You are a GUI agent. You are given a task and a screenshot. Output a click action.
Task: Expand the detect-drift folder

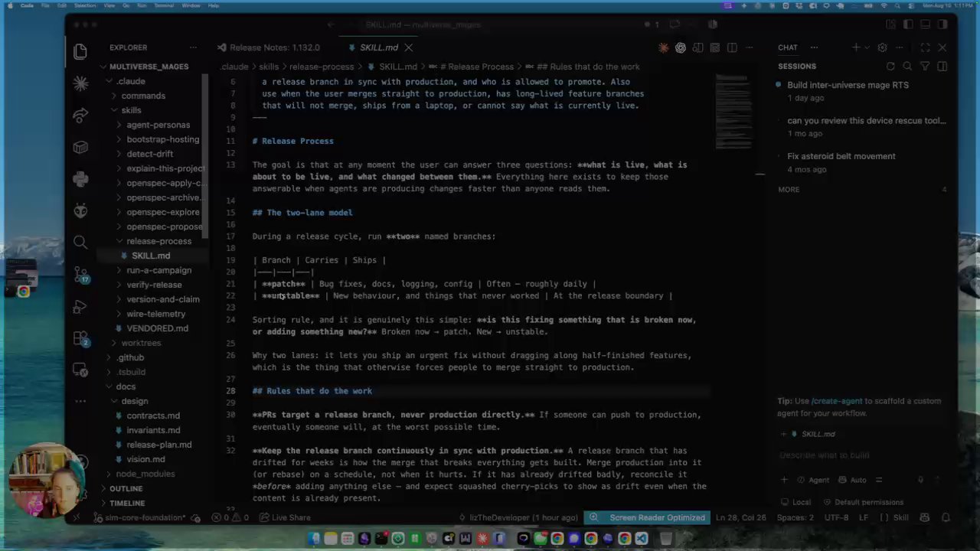click(148, 154)
